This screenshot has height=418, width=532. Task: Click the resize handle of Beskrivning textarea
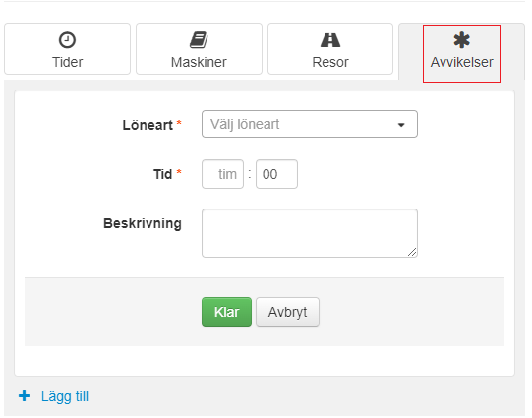pyautogui.click(x=412, y=252)
